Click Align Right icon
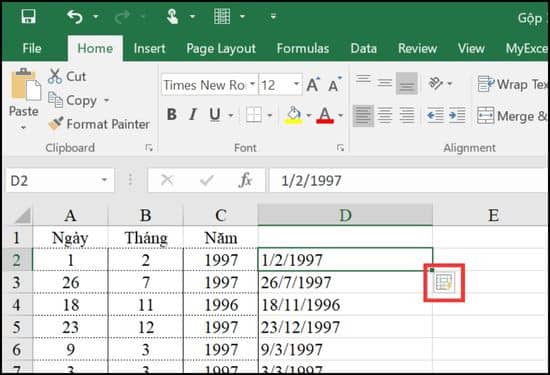This screenshot has width=550, height=375. 407,115
